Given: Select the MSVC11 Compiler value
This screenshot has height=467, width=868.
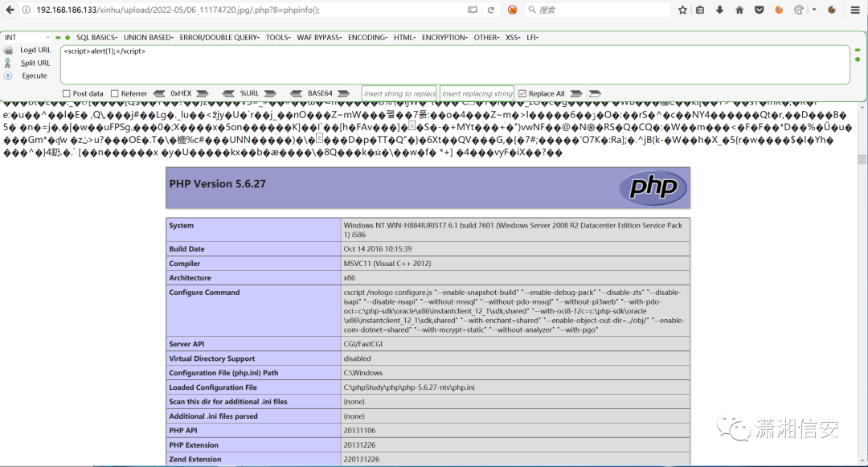Looking at the screenshot, I should pos(387,264).
